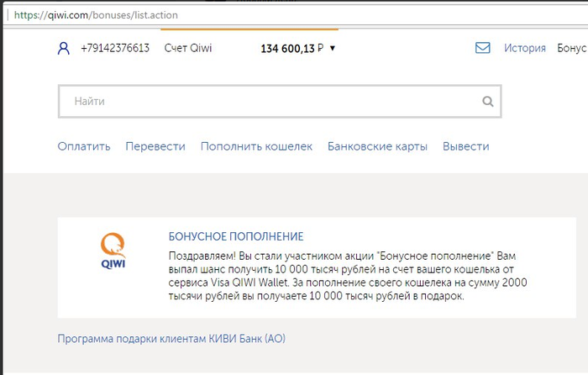Click the QIWI logo in bonus card

pos(113,251)
